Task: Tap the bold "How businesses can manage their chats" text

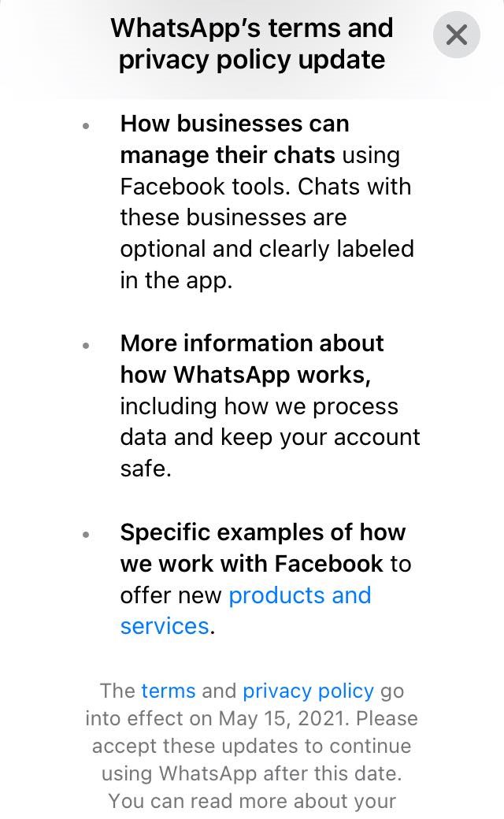Action: click(235, 139)
